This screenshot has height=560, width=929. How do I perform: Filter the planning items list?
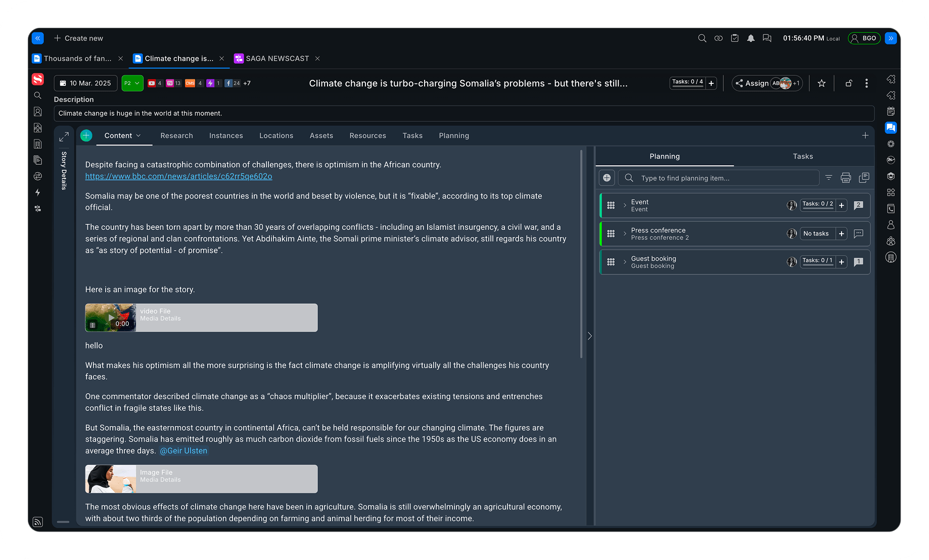(x=828, y=178)
